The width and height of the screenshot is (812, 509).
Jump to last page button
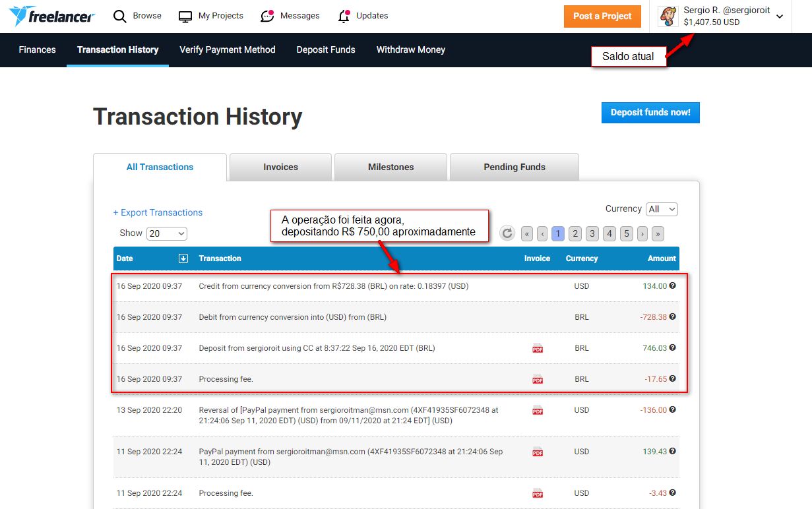tap(658, 233)
